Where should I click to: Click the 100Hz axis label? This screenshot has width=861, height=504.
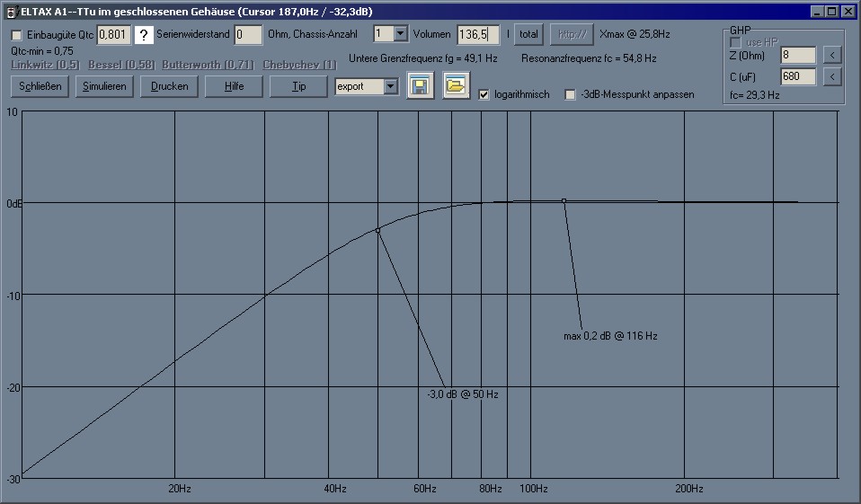pos(534,489)
